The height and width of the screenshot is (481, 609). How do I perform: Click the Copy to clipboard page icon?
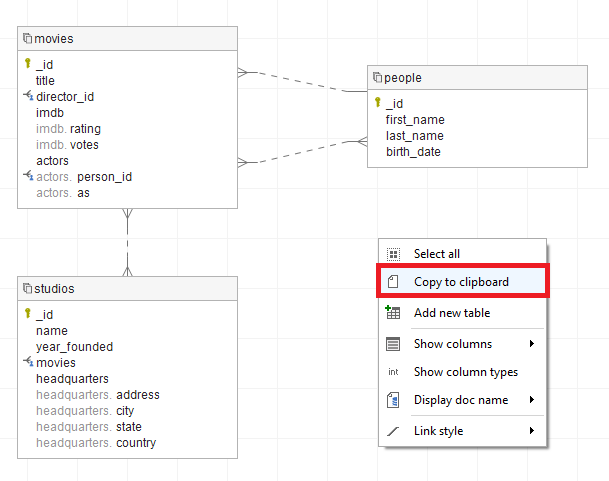pyautogui.click(x=393, y=282)
